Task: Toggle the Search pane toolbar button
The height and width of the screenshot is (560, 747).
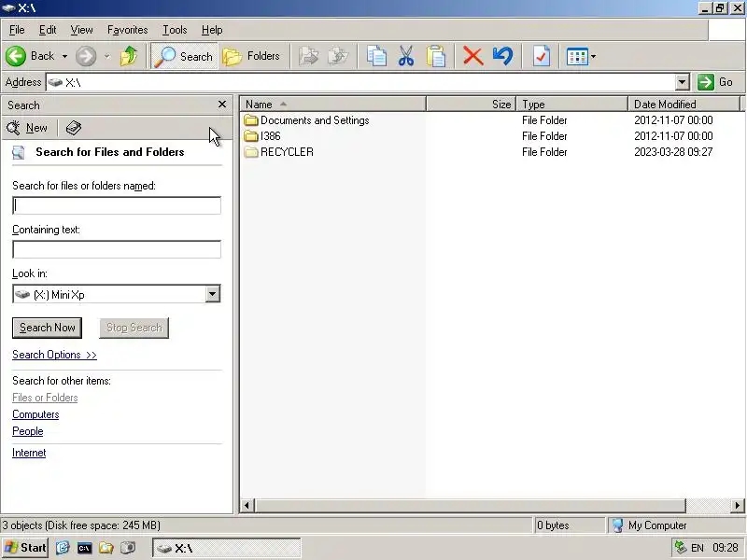Action: [x=184, y=56]
